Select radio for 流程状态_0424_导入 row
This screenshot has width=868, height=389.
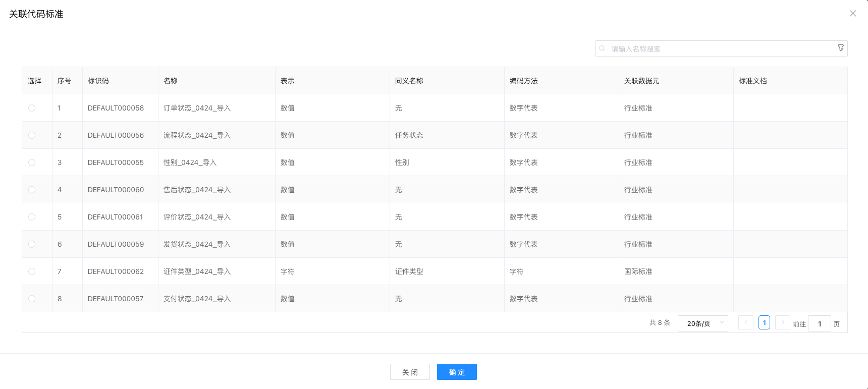(32, 135)
